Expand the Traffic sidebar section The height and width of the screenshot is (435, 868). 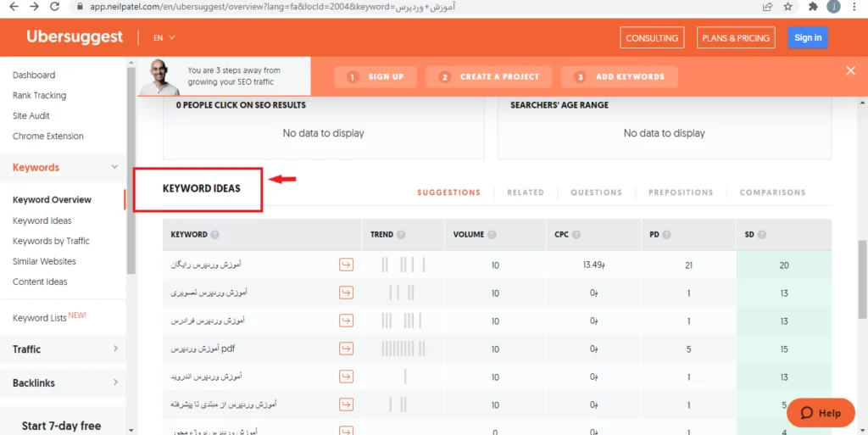[115, 349]
